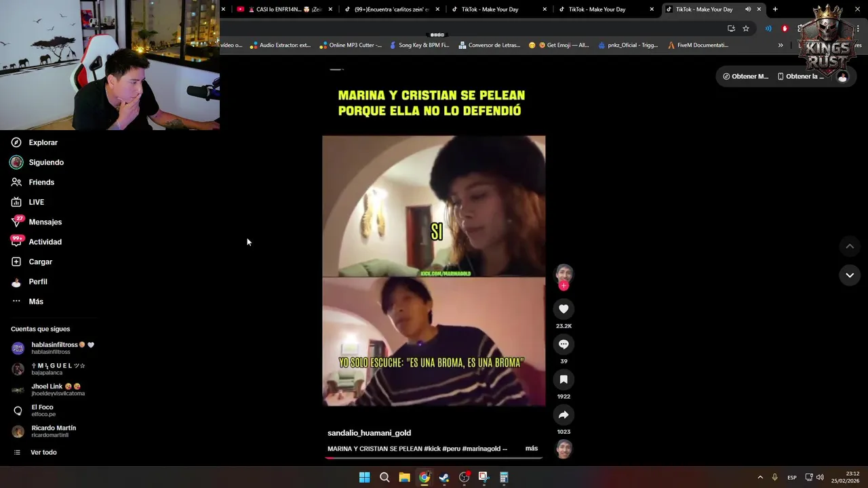868x488 pixels.
Task: Show more bookmarks overflow chevron
Action: pyautogui.click(x=781, y=45)
